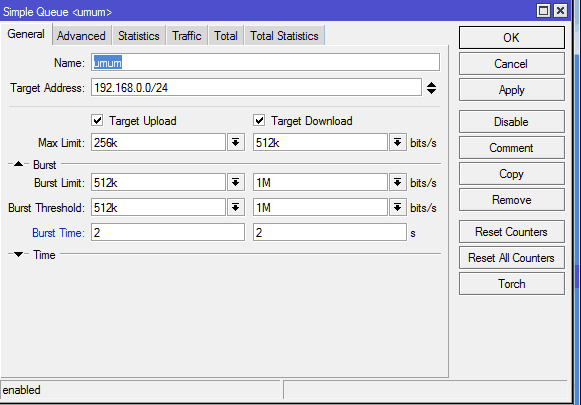This screenshot has width=581, height=405.
Task: Open Burst Threshold upload dropdown arrow
Action: click(236, 208)
